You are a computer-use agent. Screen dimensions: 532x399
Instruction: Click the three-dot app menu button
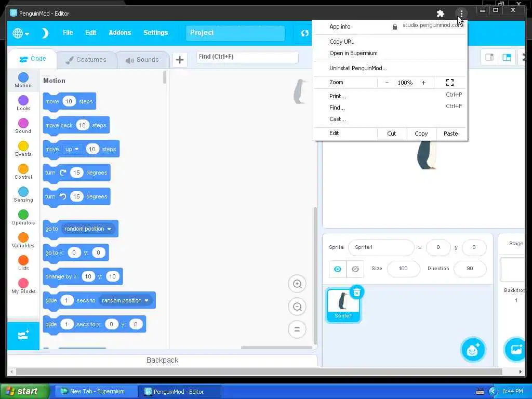coord(461,14)
